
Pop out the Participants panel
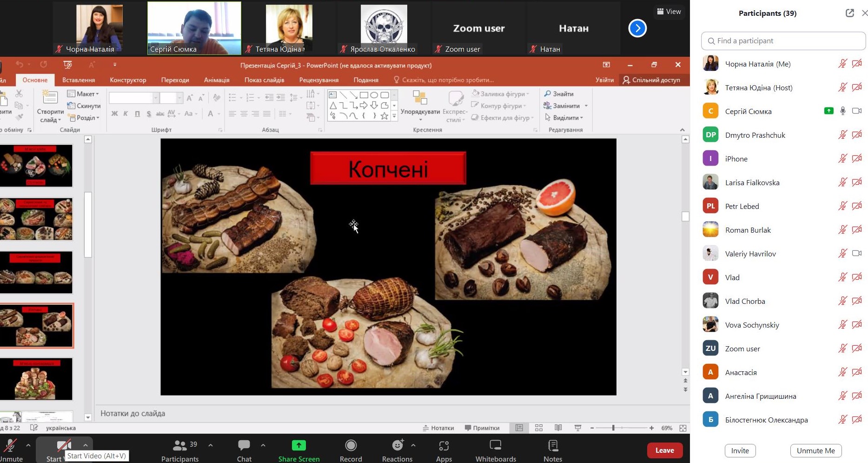(x=849, y=13)
